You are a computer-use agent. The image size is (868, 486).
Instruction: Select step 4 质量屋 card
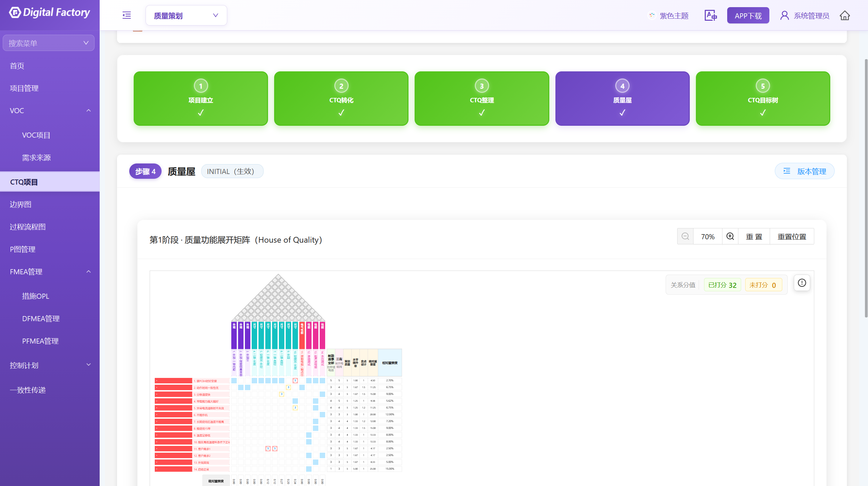(622, 98)
